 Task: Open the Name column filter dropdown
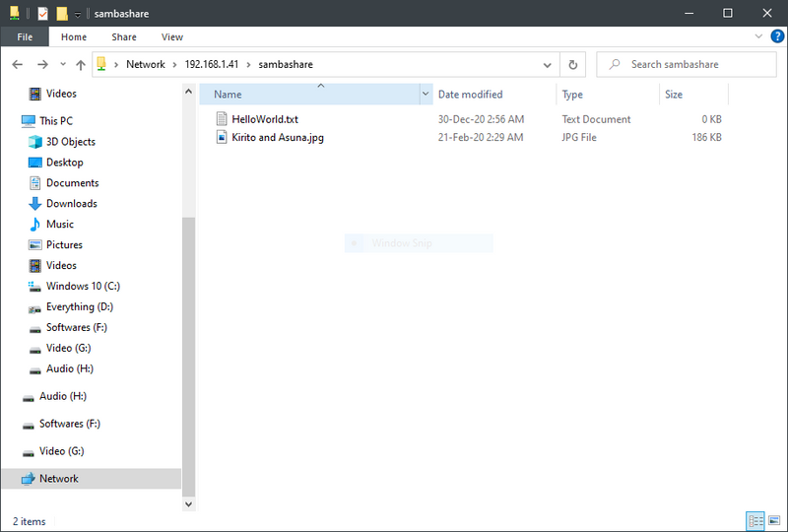pos(426,94)
